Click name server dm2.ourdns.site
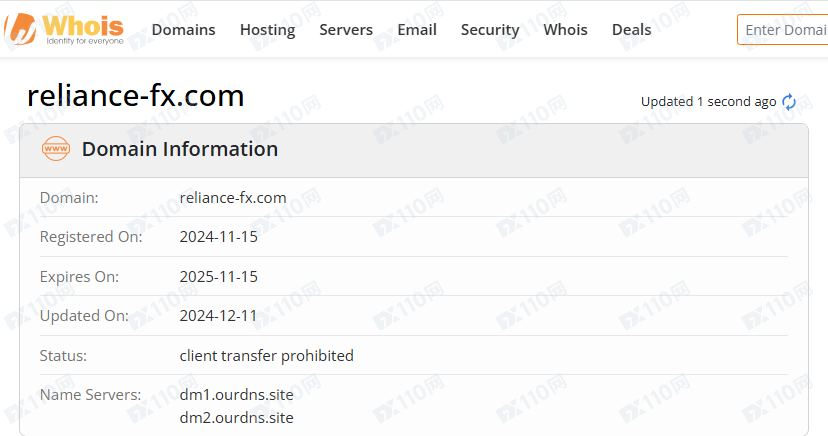Viewport: 828px width, 436px height. tap(237, 418)
